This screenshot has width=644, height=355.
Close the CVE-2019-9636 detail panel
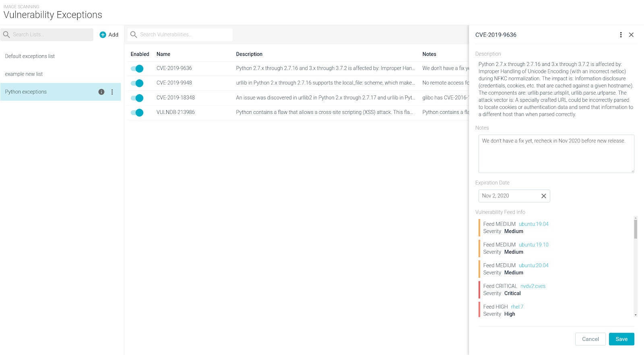pos(632,35)
